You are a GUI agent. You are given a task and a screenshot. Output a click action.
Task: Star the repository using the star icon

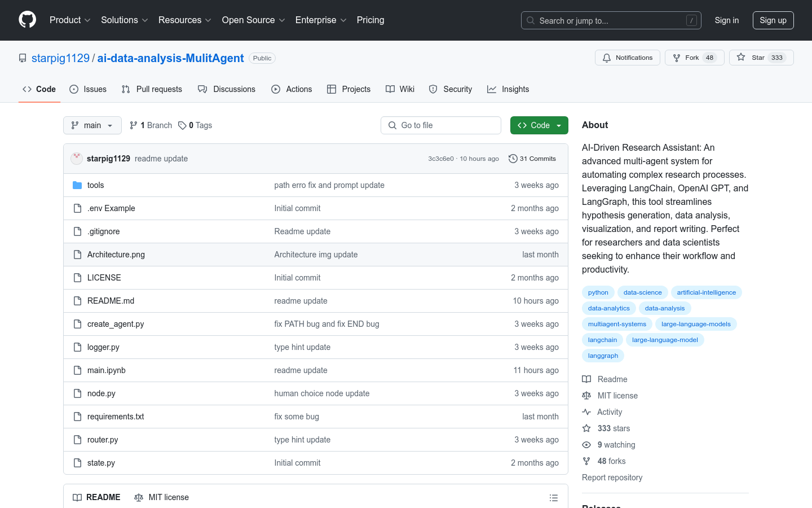pos(742,57)
